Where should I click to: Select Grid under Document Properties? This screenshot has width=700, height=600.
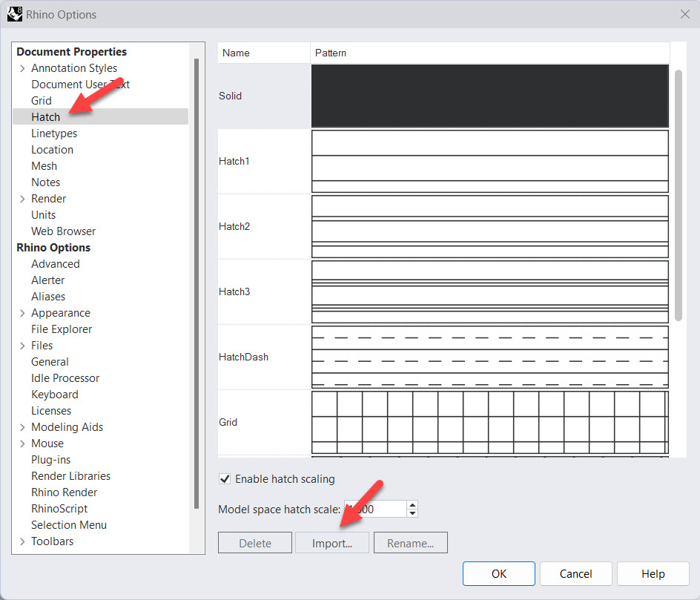coord(42,101)
